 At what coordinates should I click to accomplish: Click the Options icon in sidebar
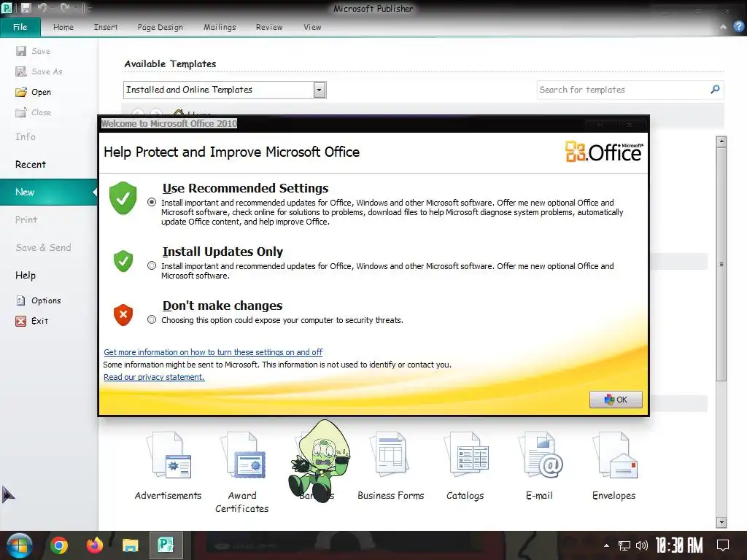point(21,300)
